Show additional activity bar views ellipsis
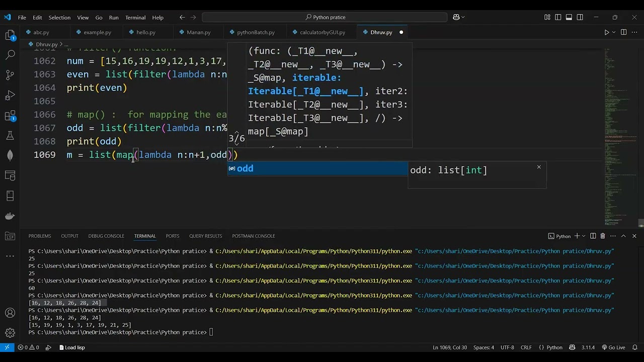This screenshot has height=362, width=644. pyautogui.click(x=10, y=256)
